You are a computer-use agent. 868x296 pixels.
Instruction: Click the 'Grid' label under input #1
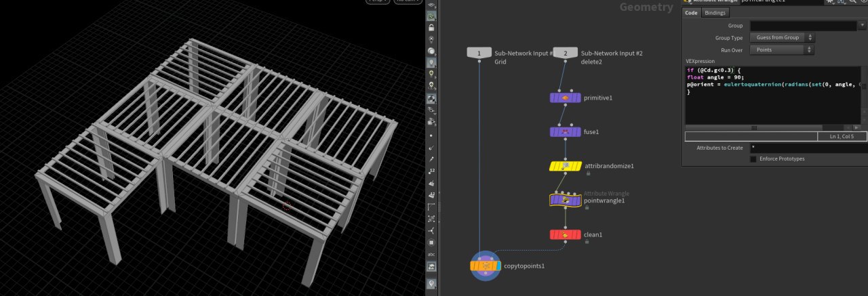(x=500, y=62)
